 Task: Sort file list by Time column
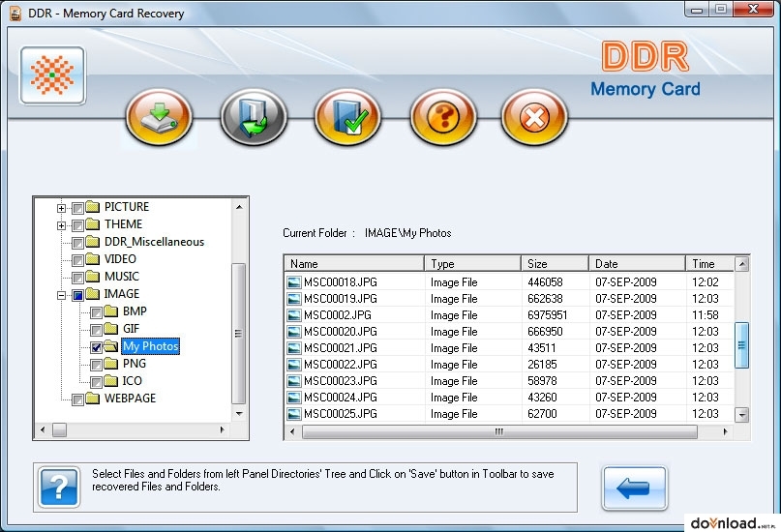(709, 263)
